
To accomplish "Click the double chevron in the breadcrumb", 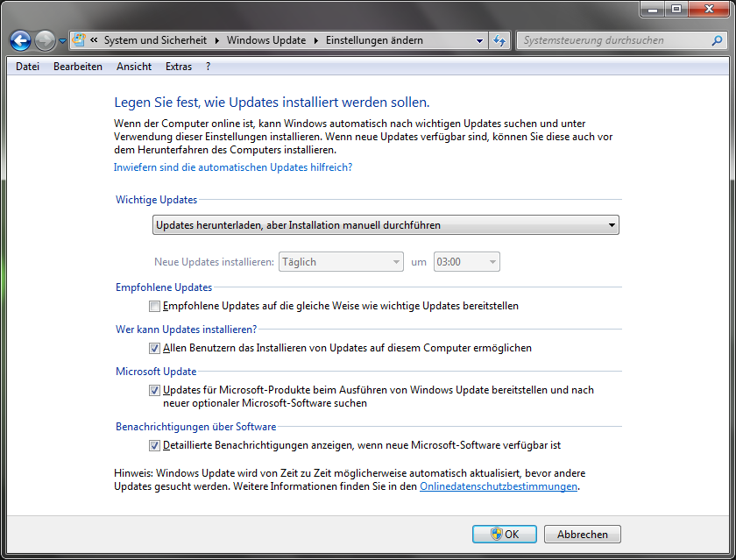I will click(94, 40).
